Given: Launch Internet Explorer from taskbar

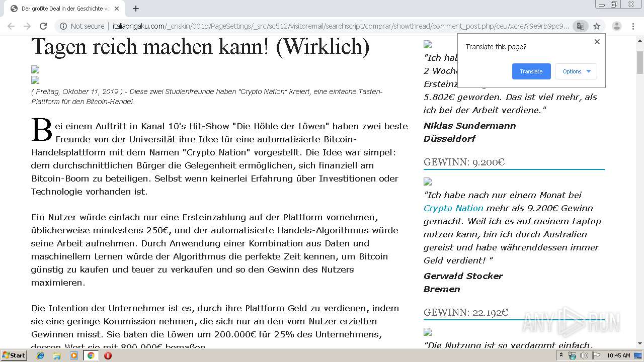Looking at the screenshot, I should click(40, 355).
